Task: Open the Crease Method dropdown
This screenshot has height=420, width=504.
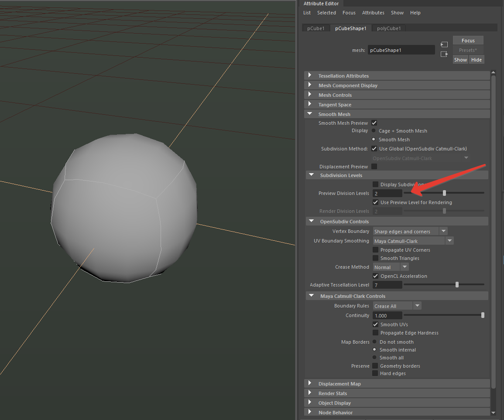Action: click(x=405, y=267)
